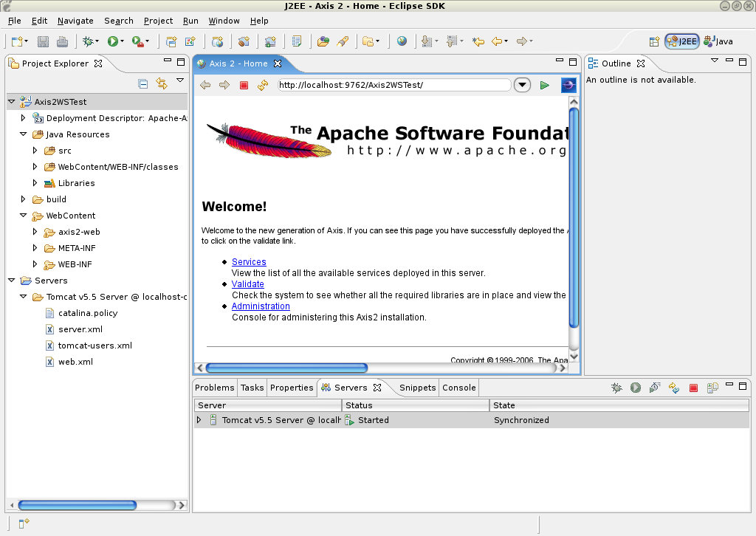
Task: Open the Navigate menu
Action: (75, 21)
